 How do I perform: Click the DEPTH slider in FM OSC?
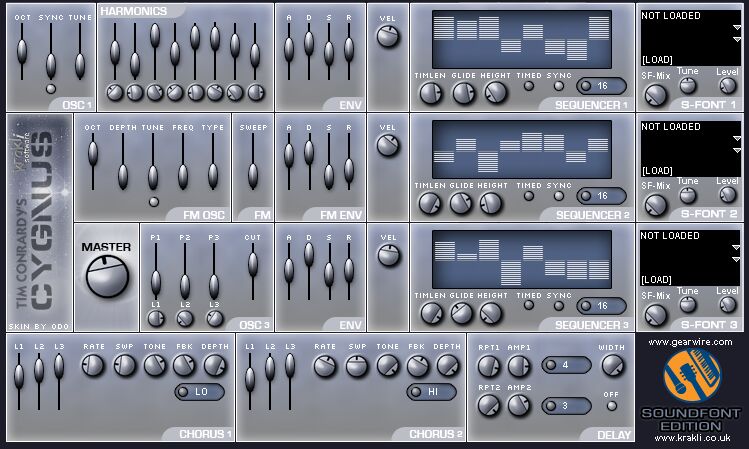123,161
